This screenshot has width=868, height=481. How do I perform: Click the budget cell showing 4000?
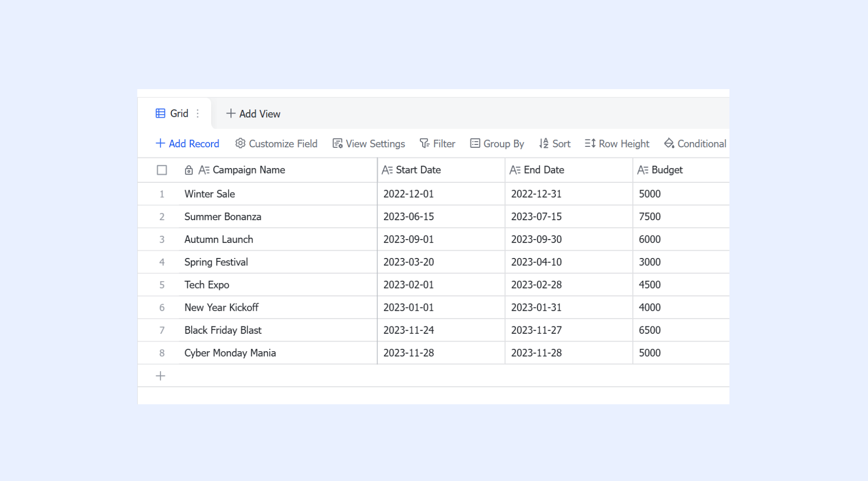tap(681, 307)
